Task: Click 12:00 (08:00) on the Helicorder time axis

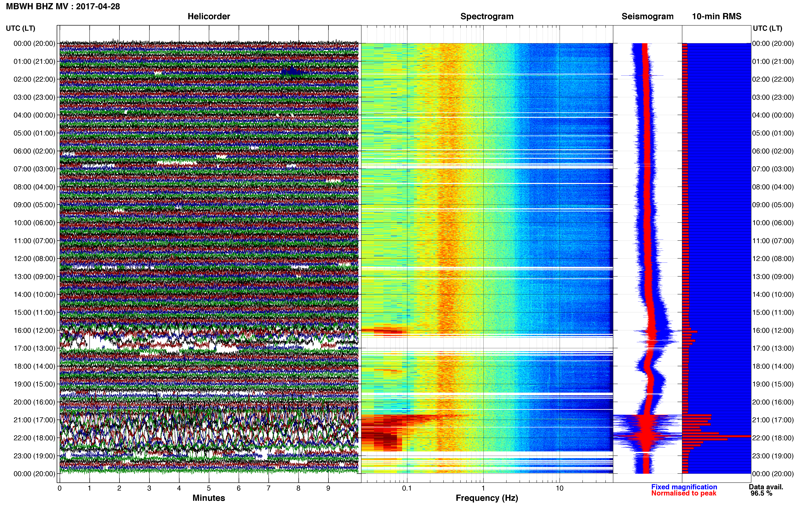Action: click(x=34, y=259)
